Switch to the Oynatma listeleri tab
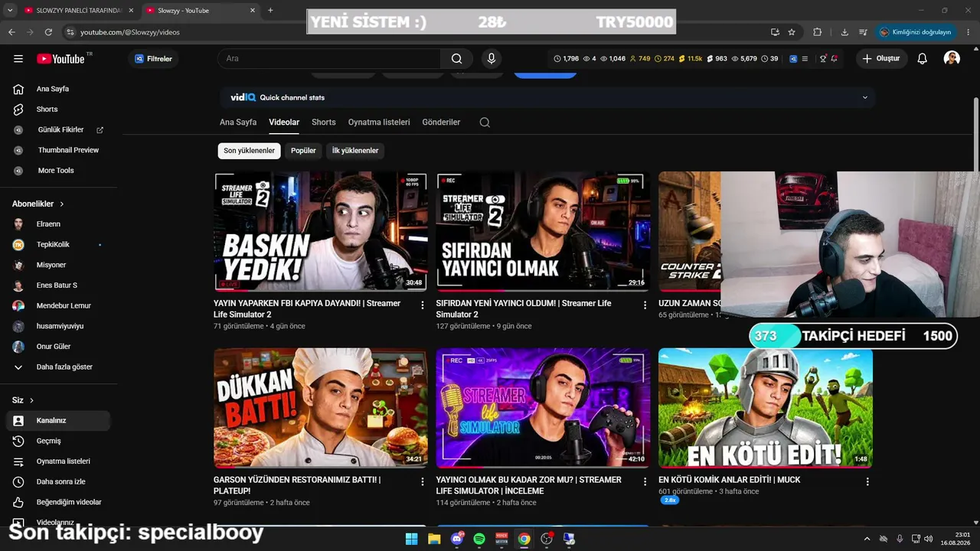 [x=379, y=122]
